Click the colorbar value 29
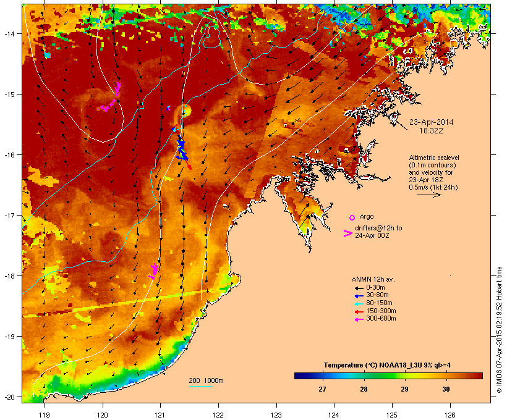Viewport: 507px width, 420px height. click(x=404, y=389)
